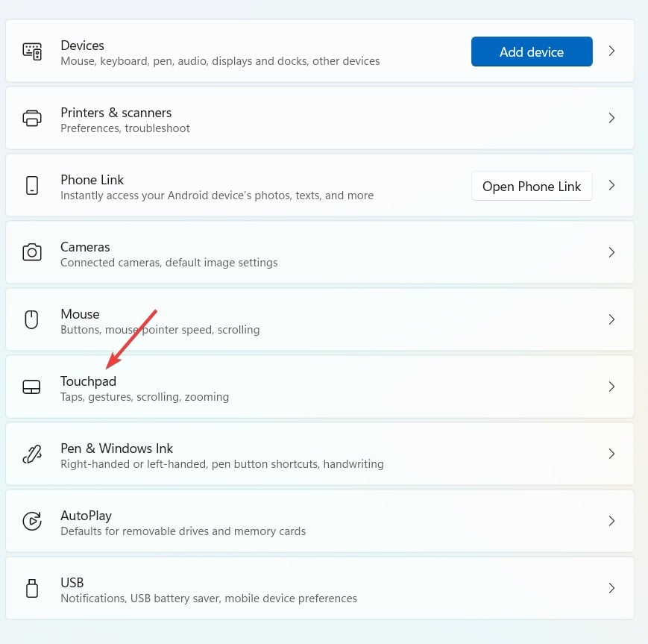Click the Open Phone Link button
648x644 pixels.
pos(532,186)
